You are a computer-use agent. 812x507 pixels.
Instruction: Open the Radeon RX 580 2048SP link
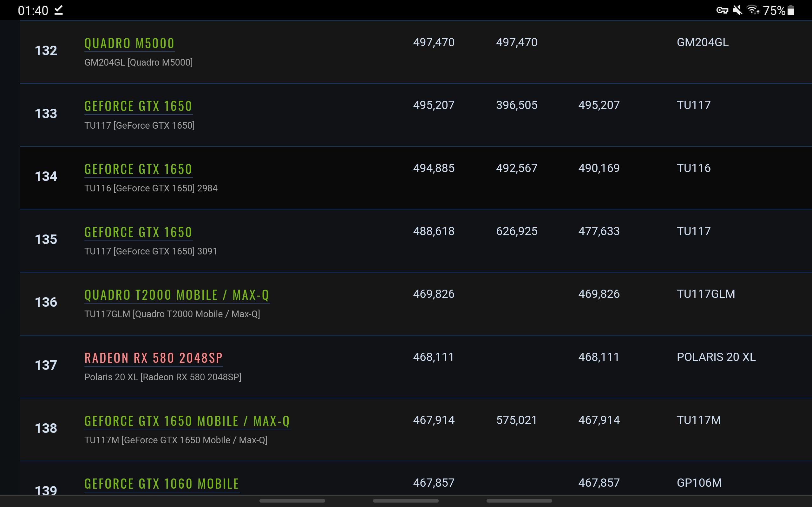tap(154, 358)
